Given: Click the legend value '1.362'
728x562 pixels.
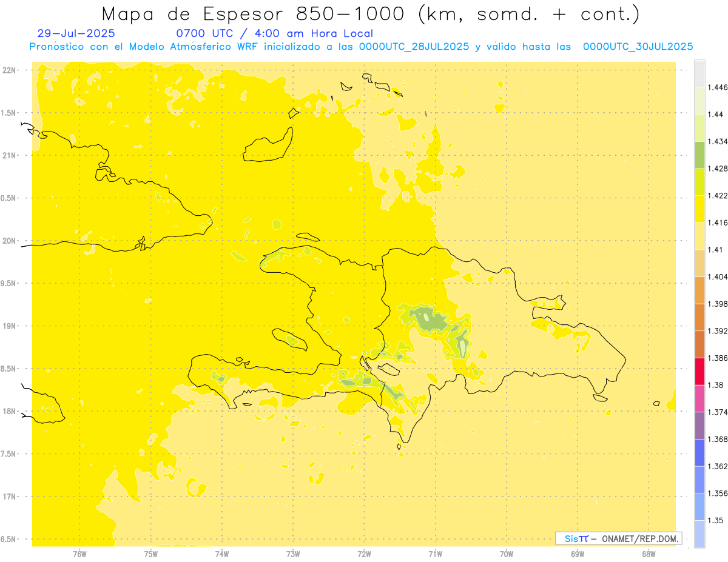Looking at the screenshot, I should (718, 467).
